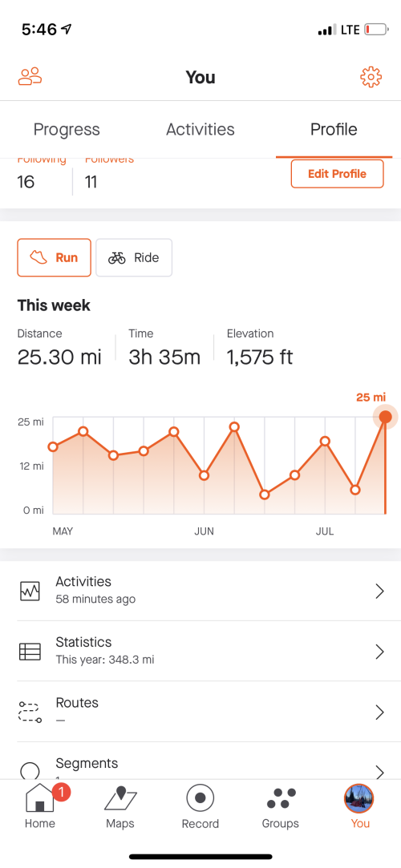Viewport: 401px width, 868px height.
Task: Tap the Home tab icon
Action: [39, 797]
